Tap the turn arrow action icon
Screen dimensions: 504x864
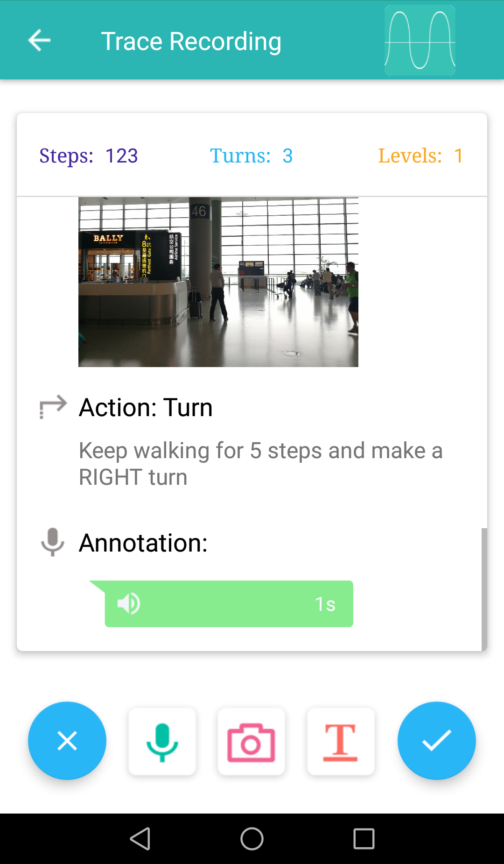click(x=53, y=407)
